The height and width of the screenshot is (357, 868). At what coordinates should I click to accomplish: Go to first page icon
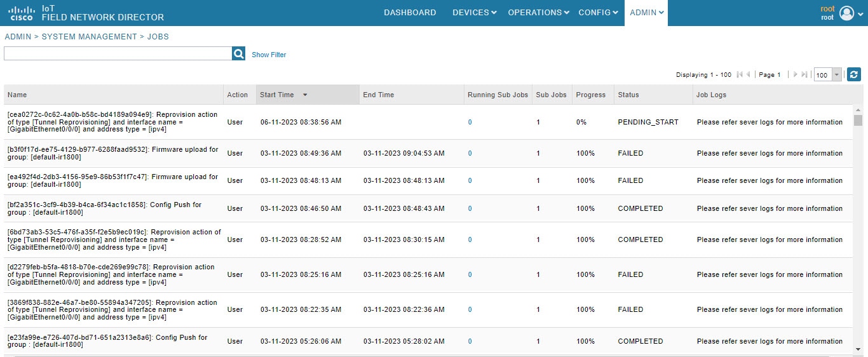coord(740,74)
